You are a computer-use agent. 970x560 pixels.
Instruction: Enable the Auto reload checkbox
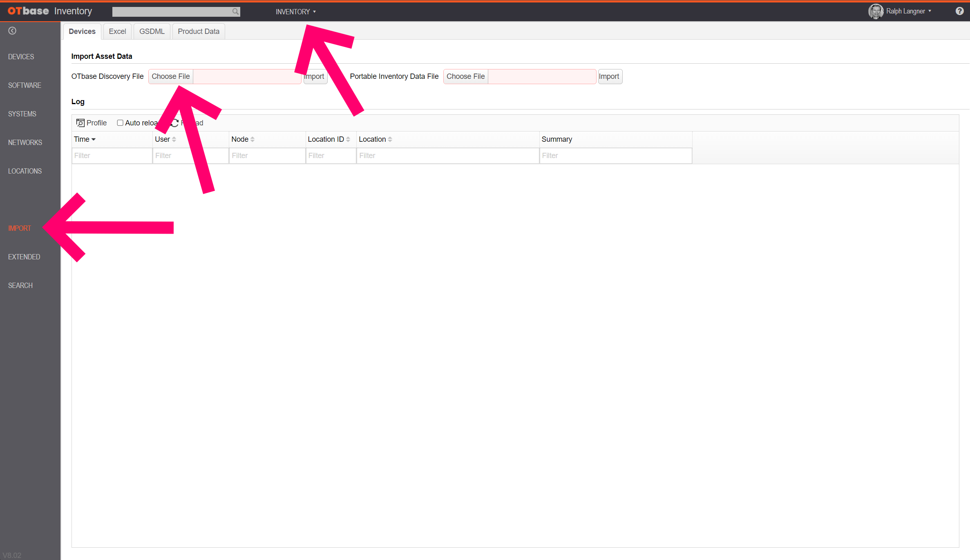[x=120, y=123]
